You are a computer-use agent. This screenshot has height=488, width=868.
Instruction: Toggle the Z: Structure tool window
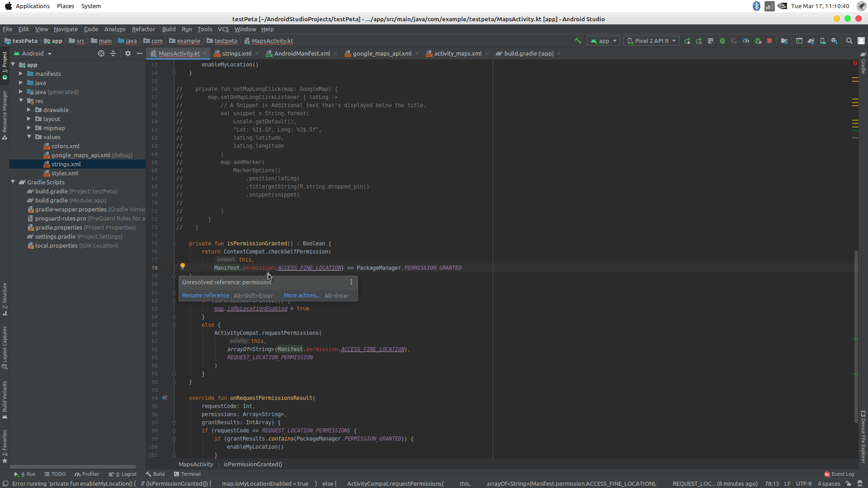pos(5,299)
